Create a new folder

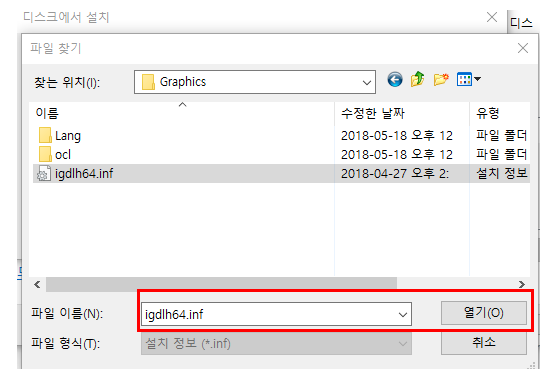pyautogui.click(x=441, y=79)
